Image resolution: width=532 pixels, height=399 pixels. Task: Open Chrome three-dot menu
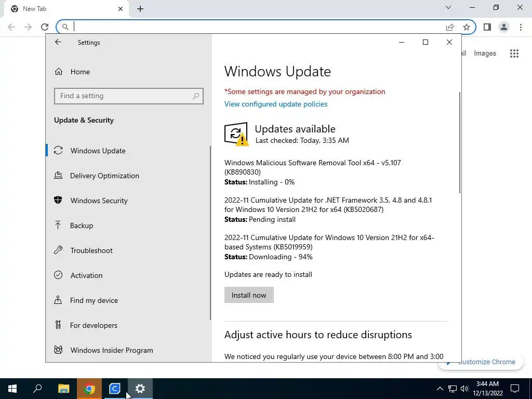[521, 27]
